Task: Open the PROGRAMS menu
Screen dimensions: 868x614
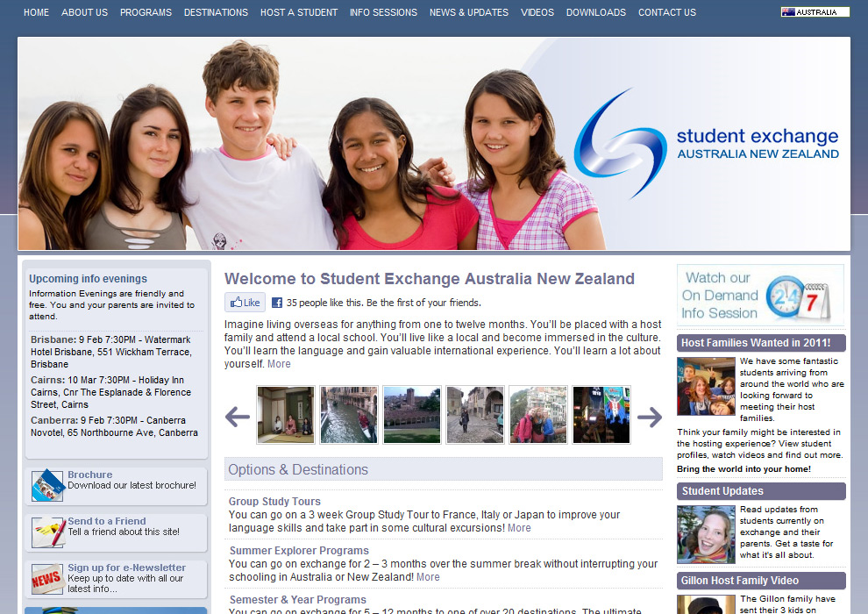Action: (x=146, y=12)
